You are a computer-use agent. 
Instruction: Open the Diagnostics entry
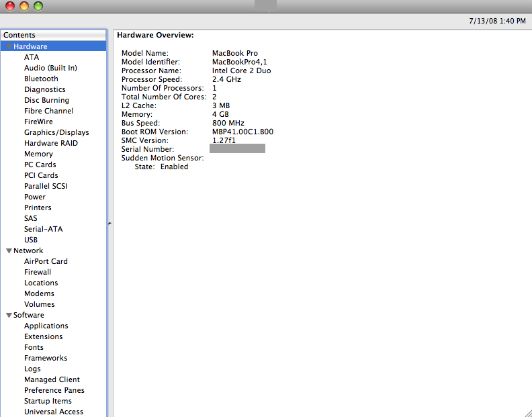(45, 89)
